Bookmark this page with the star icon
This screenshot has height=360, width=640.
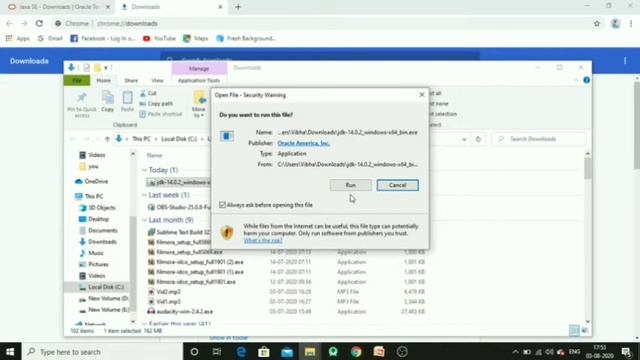point(597,24)
